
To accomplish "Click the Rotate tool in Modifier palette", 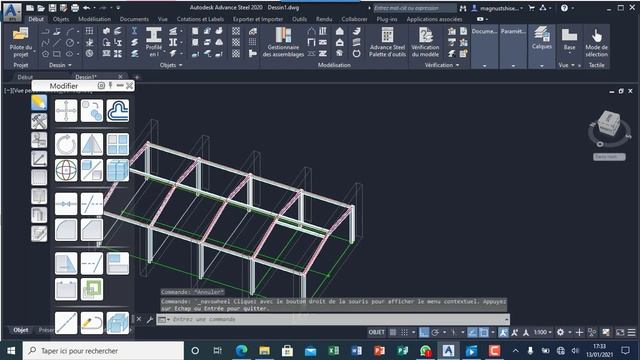I will click(66, 144).
